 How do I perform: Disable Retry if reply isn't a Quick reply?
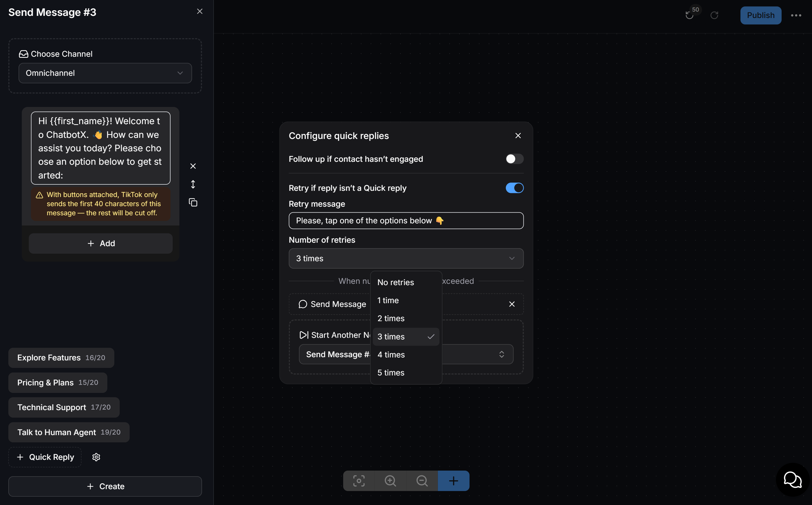coord(515,188)
